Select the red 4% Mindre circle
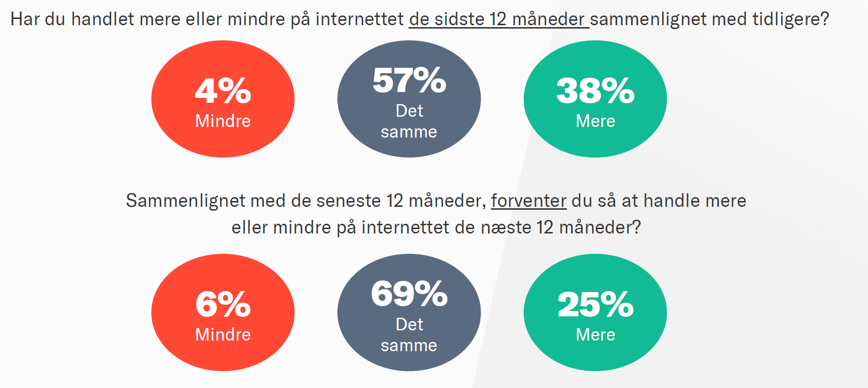Viewport: 868px width, 388px height. tap(223, 99)
